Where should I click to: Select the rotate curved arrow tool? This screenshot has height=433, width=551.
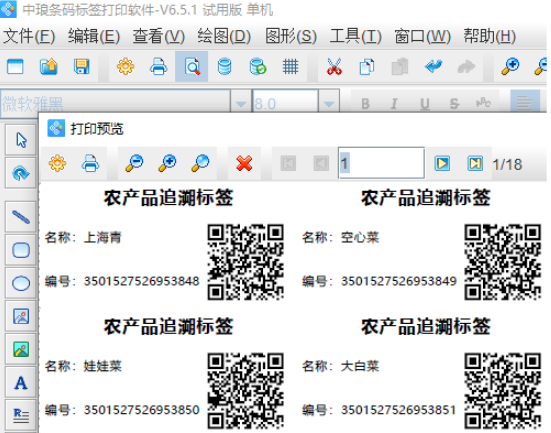pos(21,173)
